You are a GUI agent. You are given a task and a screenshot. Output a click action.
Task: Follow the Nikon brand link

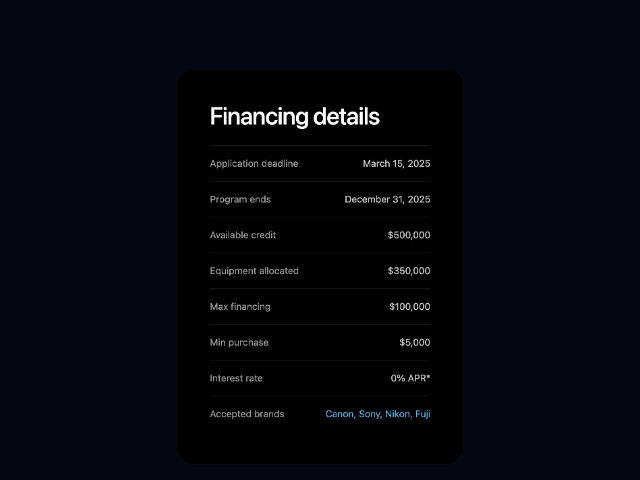[x=398, y=414]
